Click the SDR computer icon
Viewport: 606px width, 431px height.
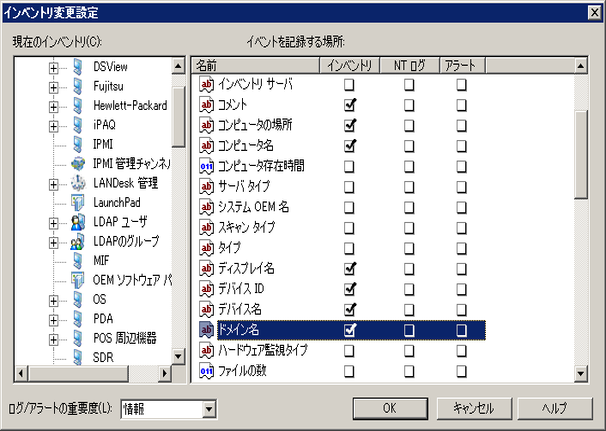(78, 357)
